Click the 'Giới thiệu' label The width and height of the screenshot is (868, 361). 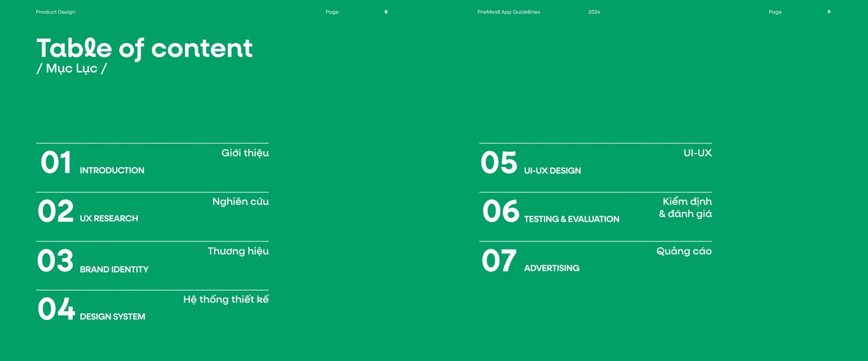[245, 153]
